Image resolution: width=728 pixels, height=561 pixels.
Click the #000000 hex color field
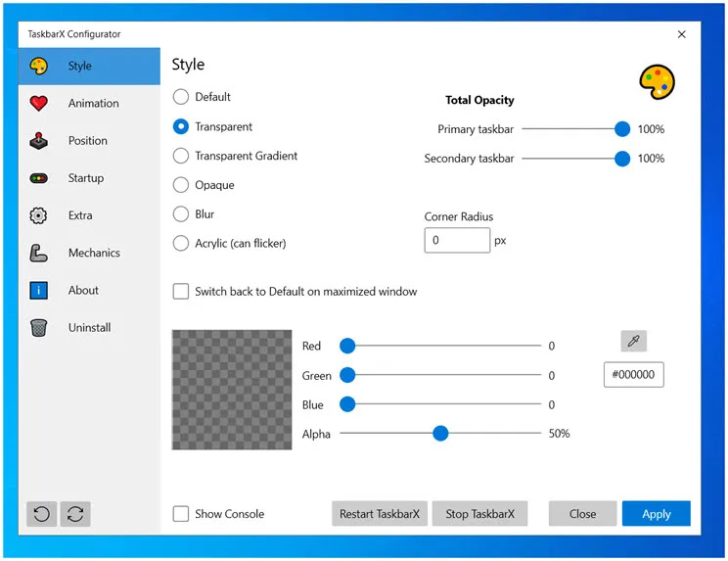click(633, 374)
